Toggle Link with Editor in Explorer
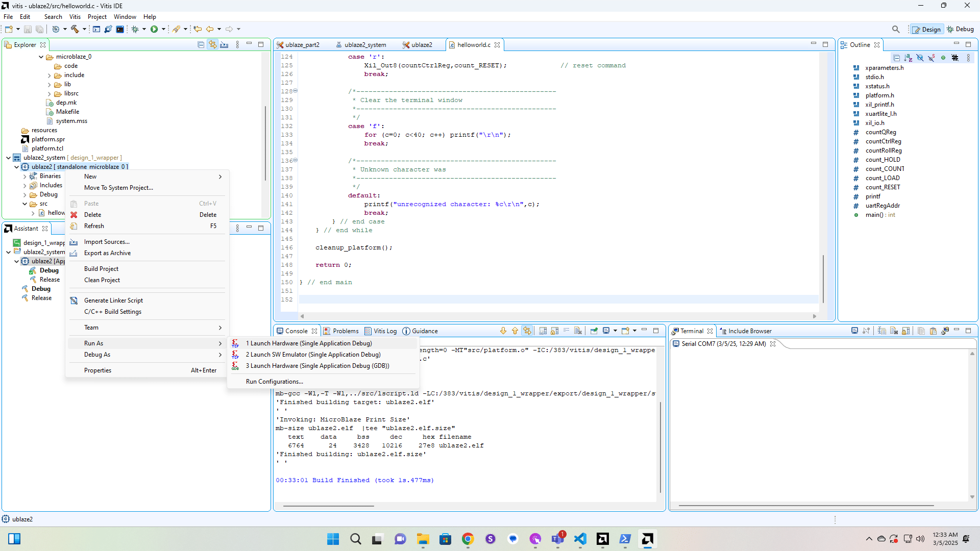The width and height of the screenshot is (980, 551). 212,45
